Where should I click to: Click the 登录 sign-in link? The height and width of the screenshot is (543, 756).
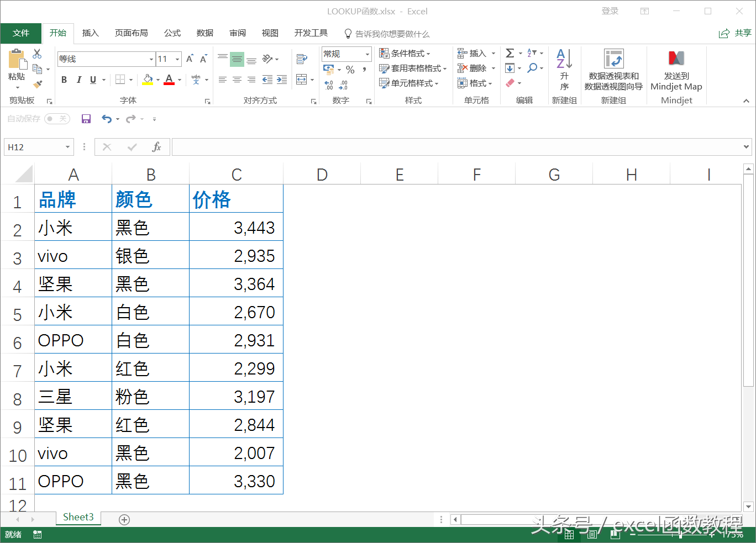[x=610, y=11]
